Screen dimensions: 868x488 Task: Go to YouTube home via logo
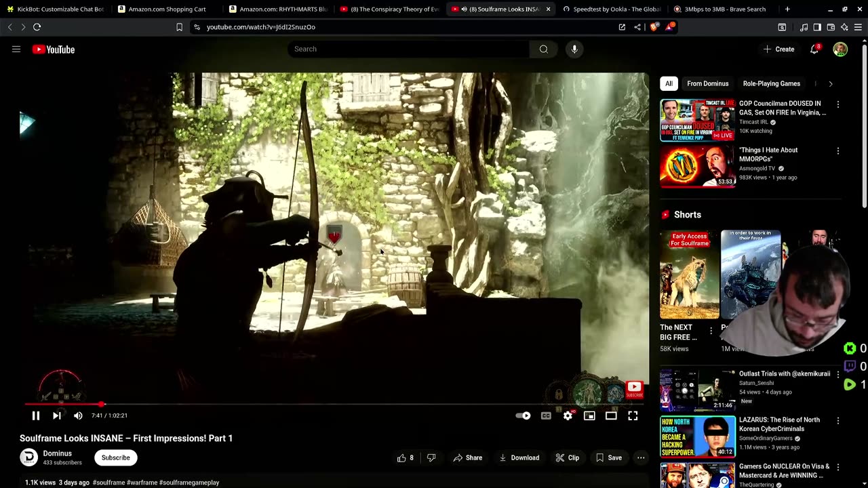click(x=54, y=49)
